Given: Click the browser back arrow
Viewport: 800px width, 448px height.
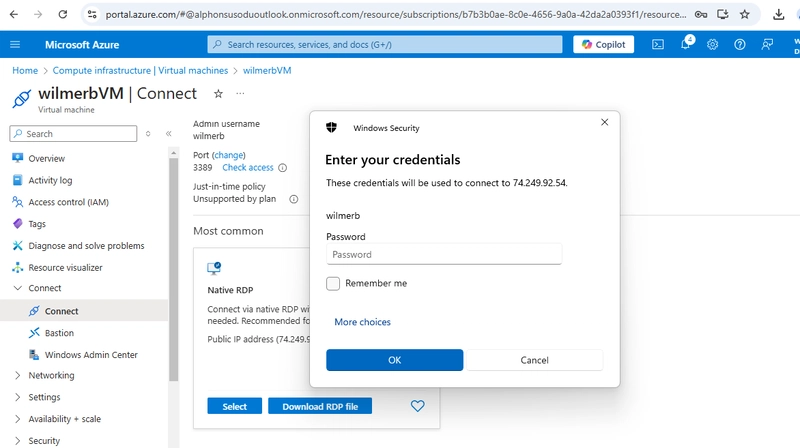Looking at the screenshot, I should coord(14,14).
